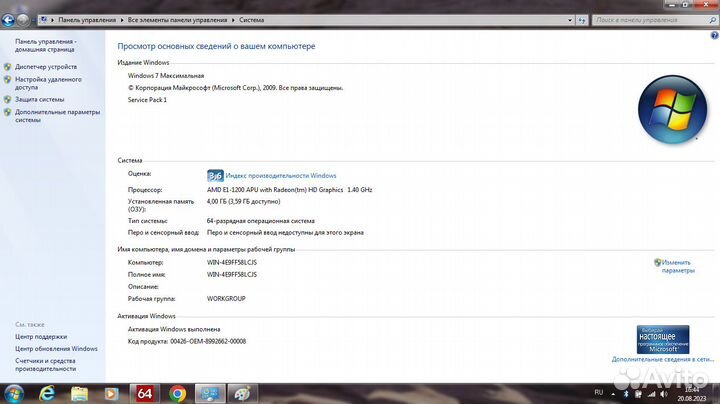Viewport: 720px width, 404px height.
Task: Switch to Control Panel taskbar button
Action: (210, 394)
